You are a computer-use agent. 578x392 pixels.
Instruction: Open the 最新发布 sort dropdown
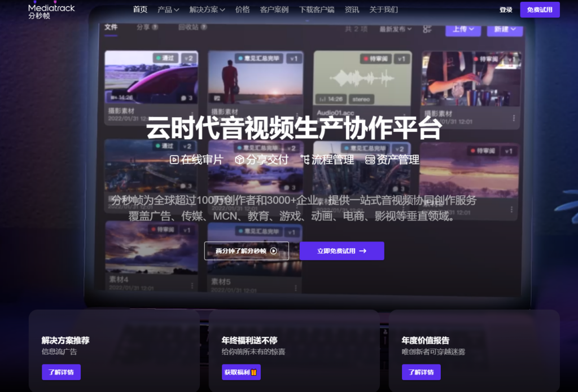point(395,29)
